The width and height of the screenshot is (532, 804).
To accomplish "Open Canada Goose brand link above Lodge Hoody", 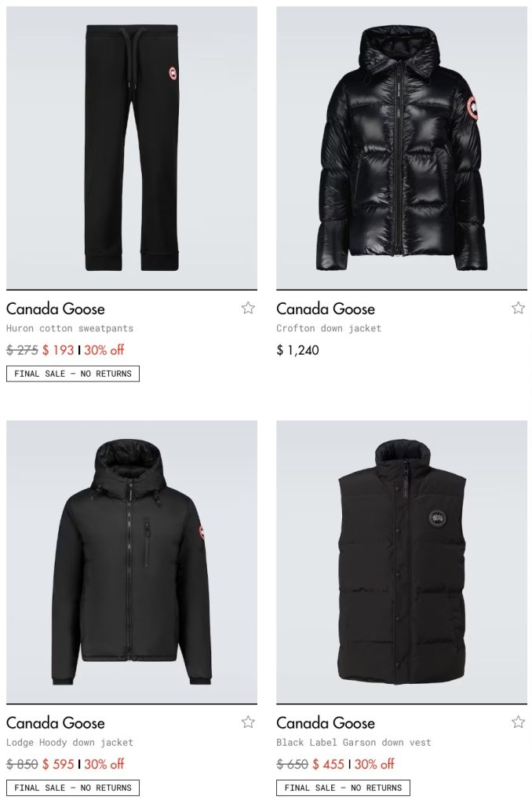I will (x=56, y=723).
